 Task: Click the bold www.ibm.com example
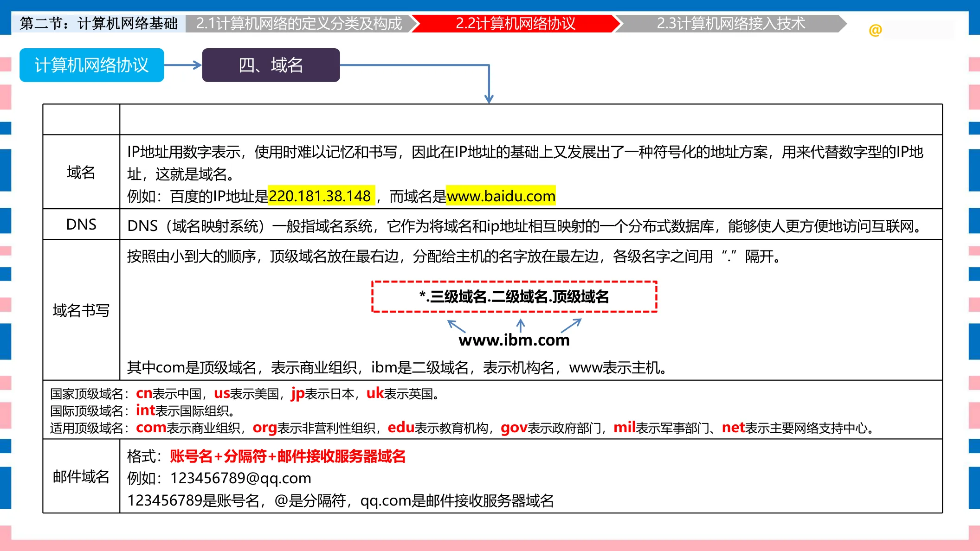[x=514, y=340]
